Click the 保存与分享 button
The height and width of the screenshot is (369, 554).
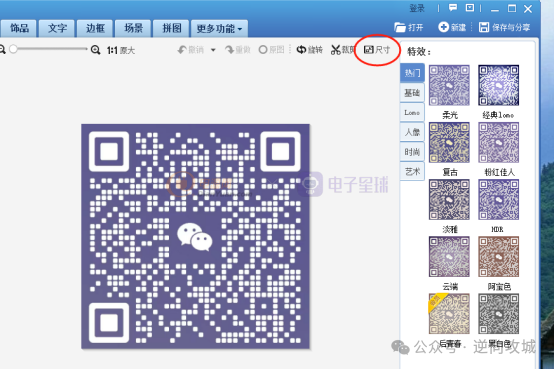[x=504, y=27]
